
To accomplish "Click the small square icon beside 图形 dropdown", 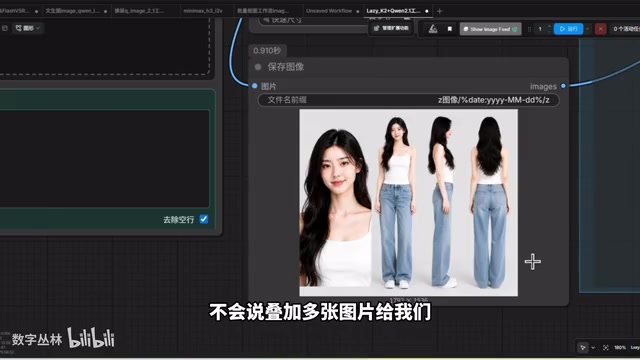I will pyautogui.click(x=5, y=28).
